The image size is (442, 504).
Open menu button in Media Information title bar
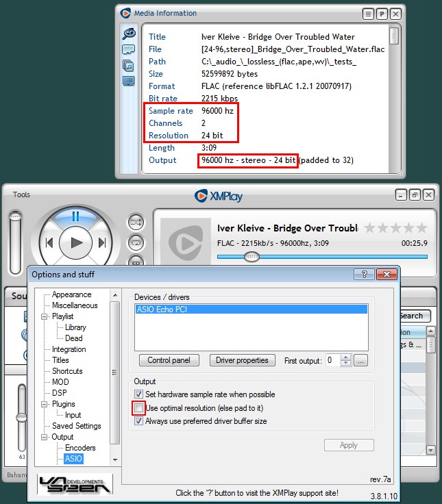click(x=368, y=14)
